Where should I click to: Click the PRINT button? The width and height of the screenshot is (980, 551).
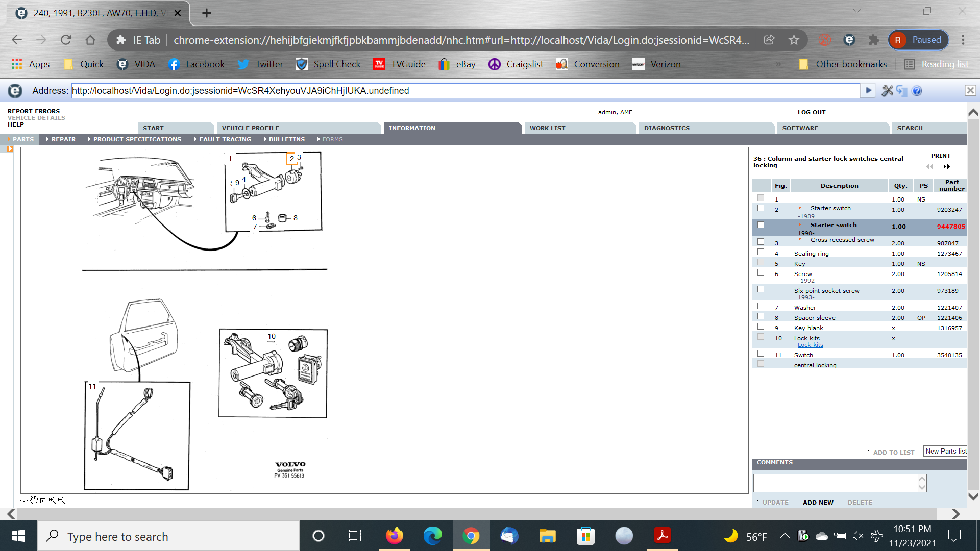(940, 156)
